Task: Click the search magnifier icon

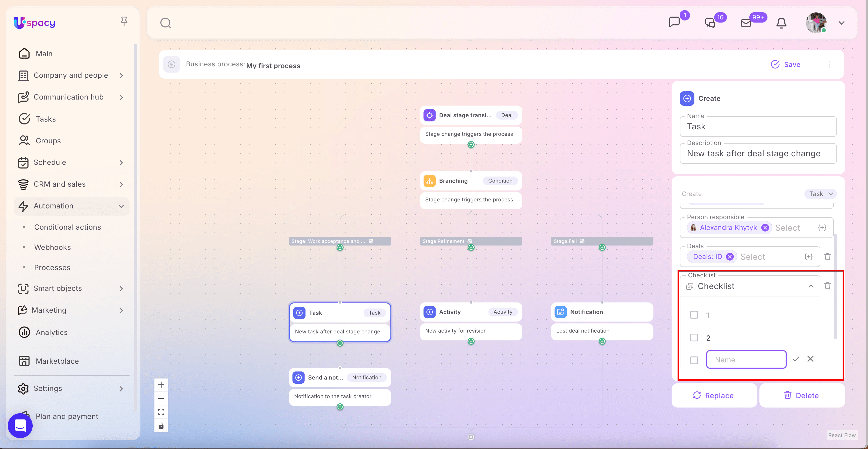Action: click(165, 23)
